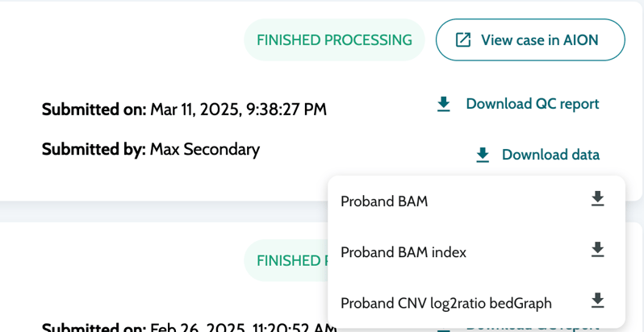
Task: Click download icon for Proband CNV log2ratio bedGraph
Action: tap(597, 301)
